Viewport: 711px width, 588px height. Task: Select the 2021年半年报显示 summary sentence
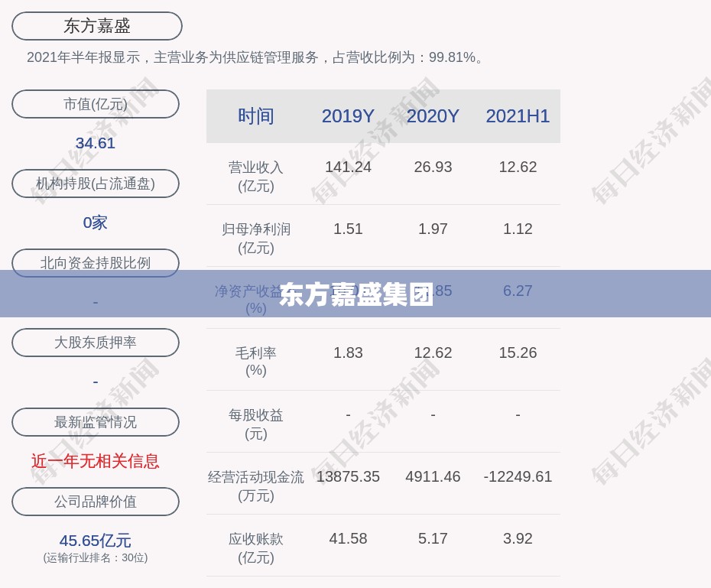point(257,57)
